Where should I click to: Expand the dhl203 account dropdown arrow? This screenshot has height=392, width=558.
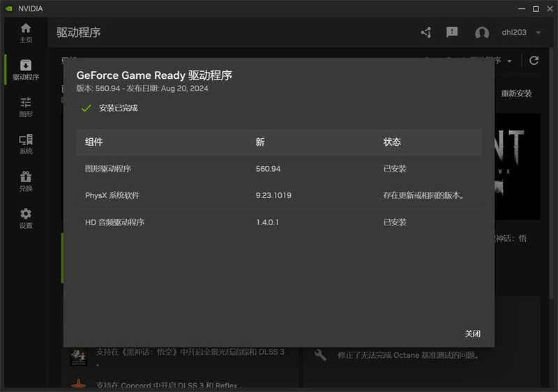[538, 32]
